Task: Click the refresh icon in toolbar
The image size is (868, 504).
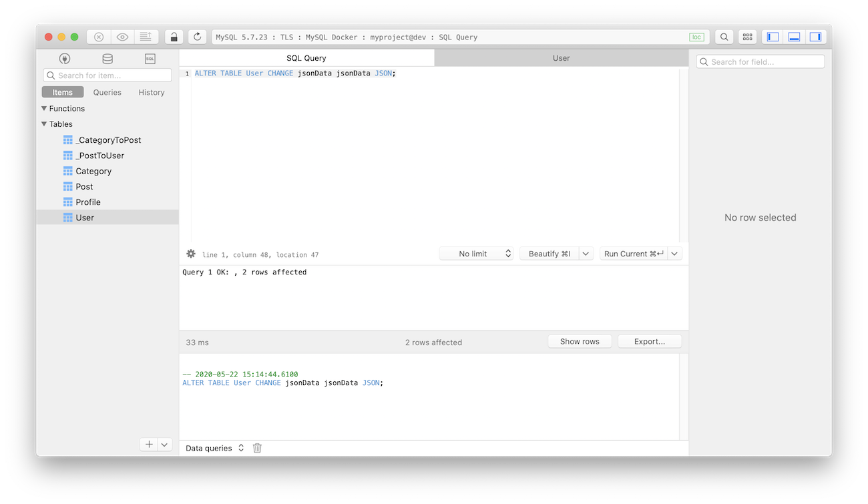Action: coord(197,37)
